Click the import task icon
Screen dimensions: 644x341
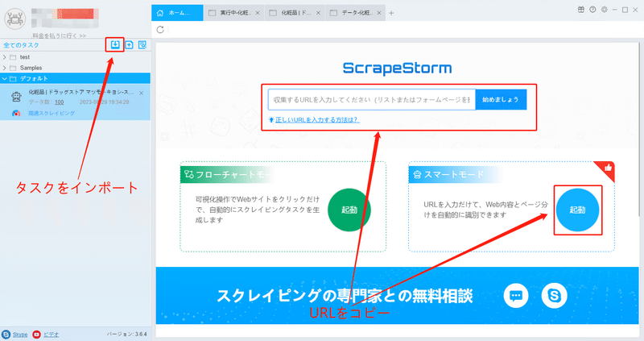tap(115, 44)
